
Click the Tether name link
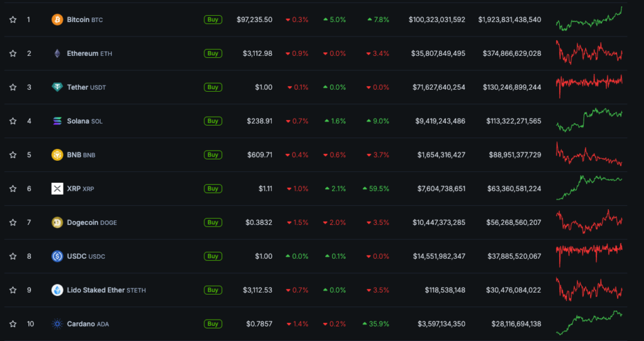pyautogui.click(x=78, y=87)
